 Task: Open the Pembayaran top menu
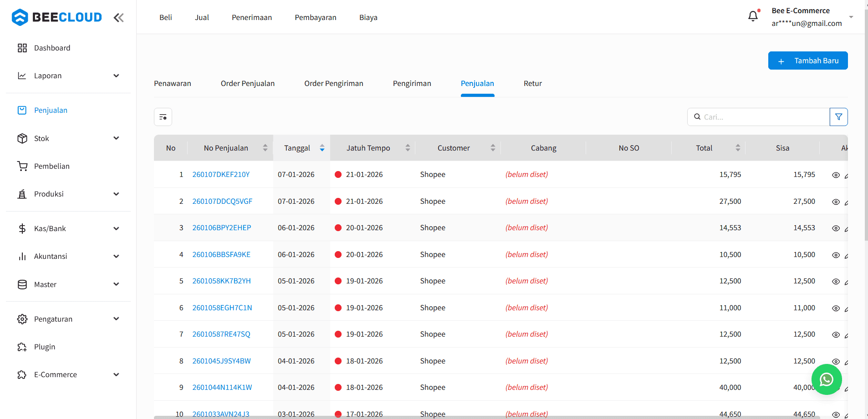click(x=315, y=17)
